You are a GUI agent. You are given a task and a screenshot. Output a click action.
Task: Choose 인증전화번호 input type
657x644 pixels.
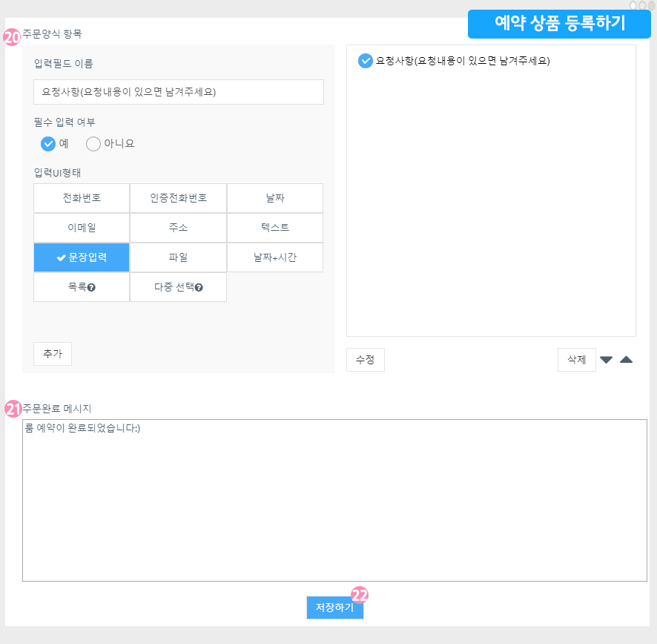[x=178, y=198]
